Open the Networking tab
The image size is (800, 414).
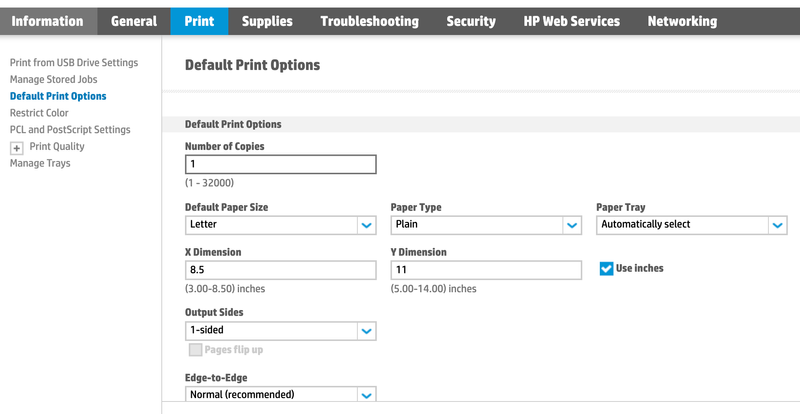tap(682, 21)
